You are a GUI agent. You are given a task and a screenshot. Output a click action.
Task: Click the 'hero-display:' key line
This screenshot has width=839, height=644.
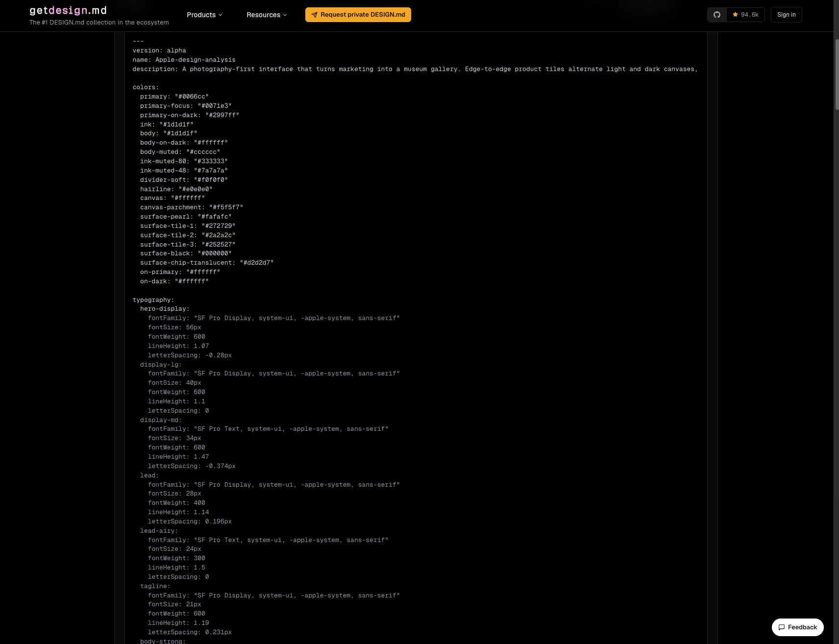point(165,309)
